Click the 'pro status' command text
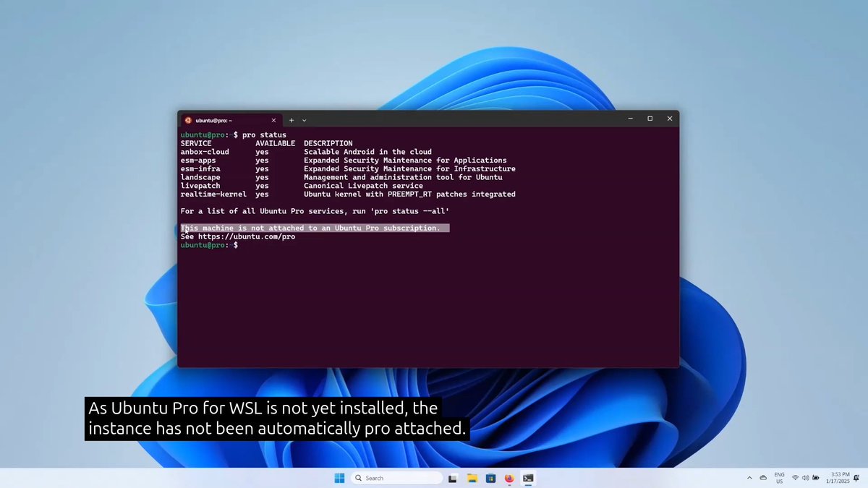Viewport: 868px width, 488px height. [264, 135]
